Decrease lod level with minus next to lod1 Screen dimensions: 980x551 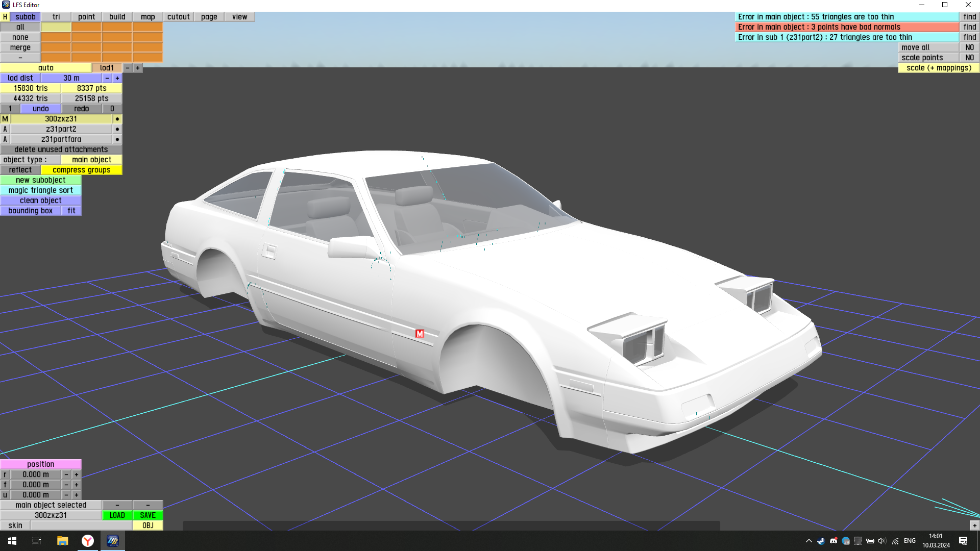pos(128,68)
